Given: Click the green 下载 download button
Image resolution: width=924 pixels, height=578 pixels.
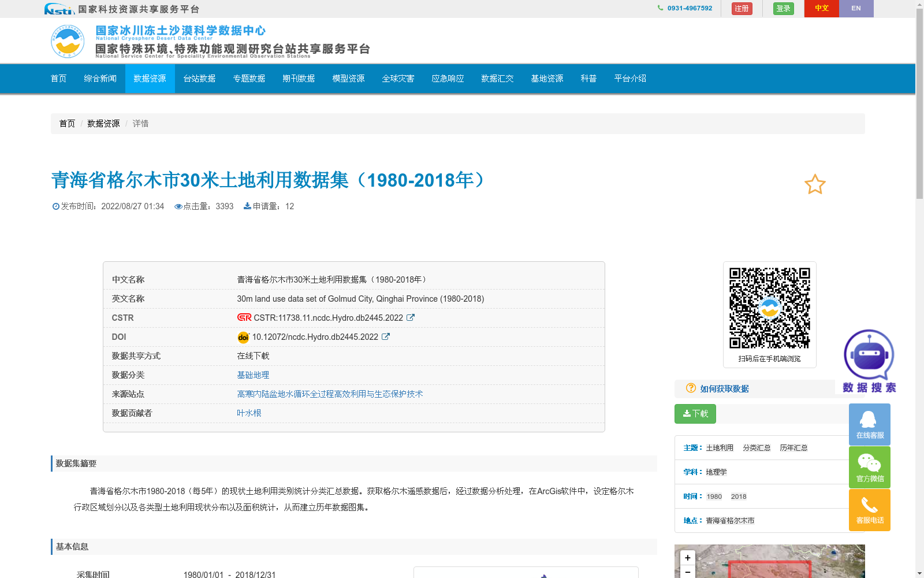Looking at the screenshot, I should pyautogui.click(x=695, y=414).
